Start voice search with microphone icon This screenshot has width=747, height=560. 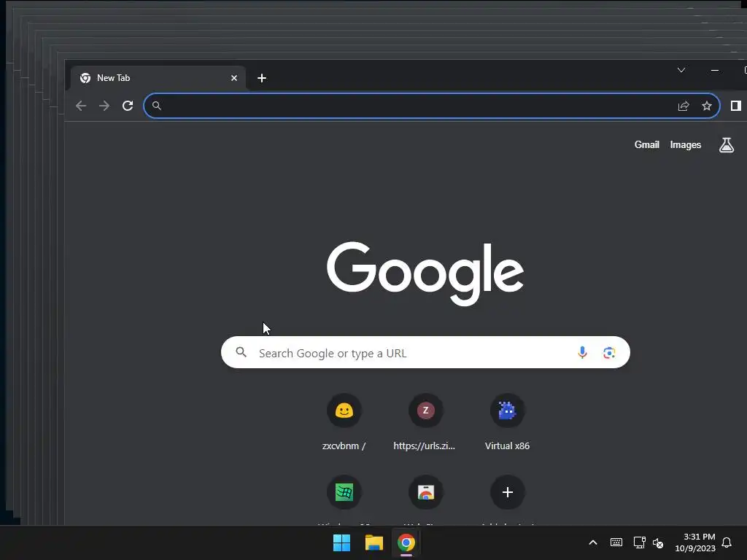[582, 352]
